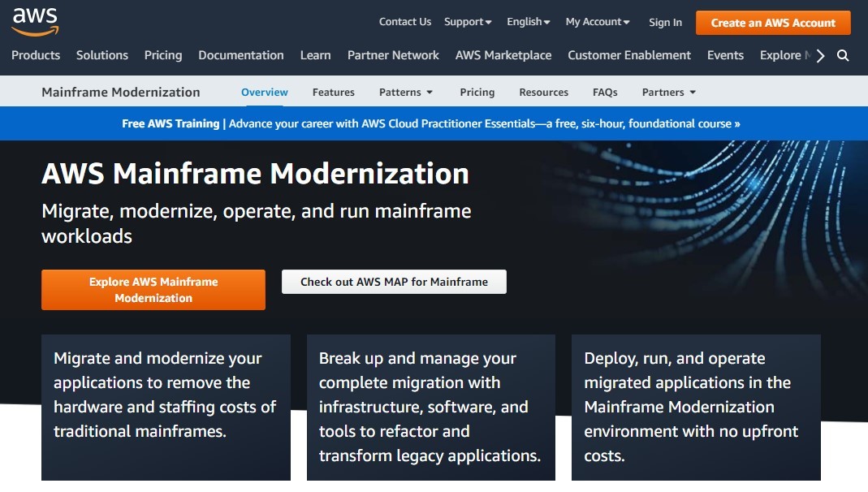Click the 'Migrate and modernize your applications' card
The width and height of the screenshot is (868, 492).
166,407
